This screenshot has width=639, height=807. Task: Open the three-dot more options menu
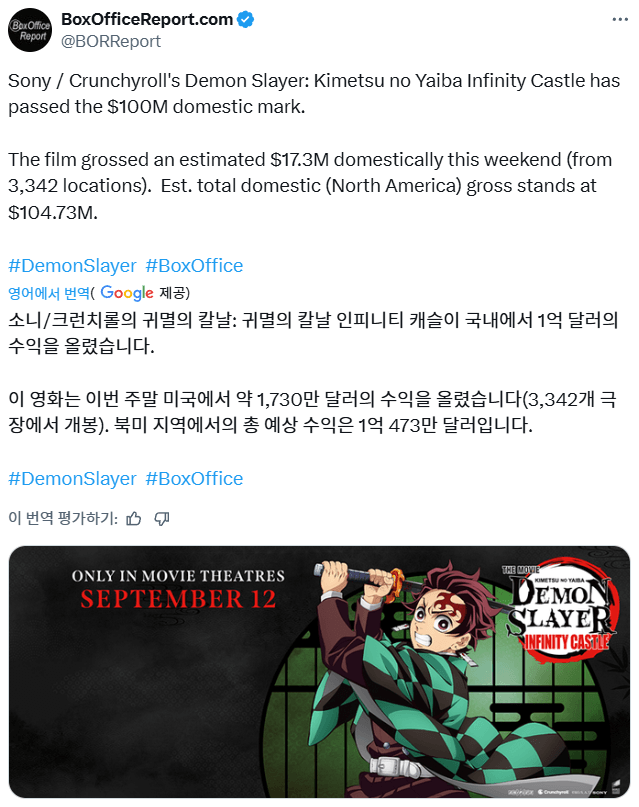click(x=620, y=20)
